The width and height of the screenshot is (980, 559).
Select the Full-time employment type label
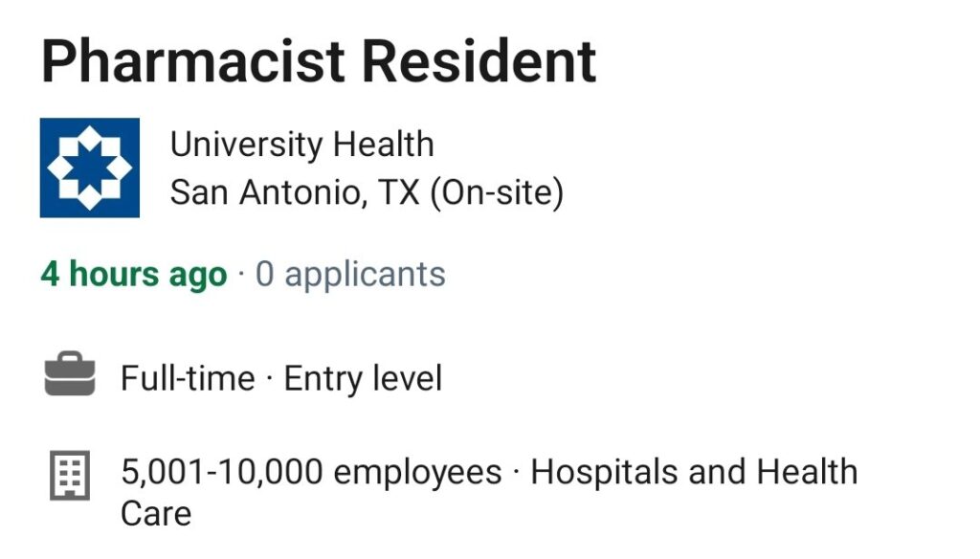(x=188, y=378)
